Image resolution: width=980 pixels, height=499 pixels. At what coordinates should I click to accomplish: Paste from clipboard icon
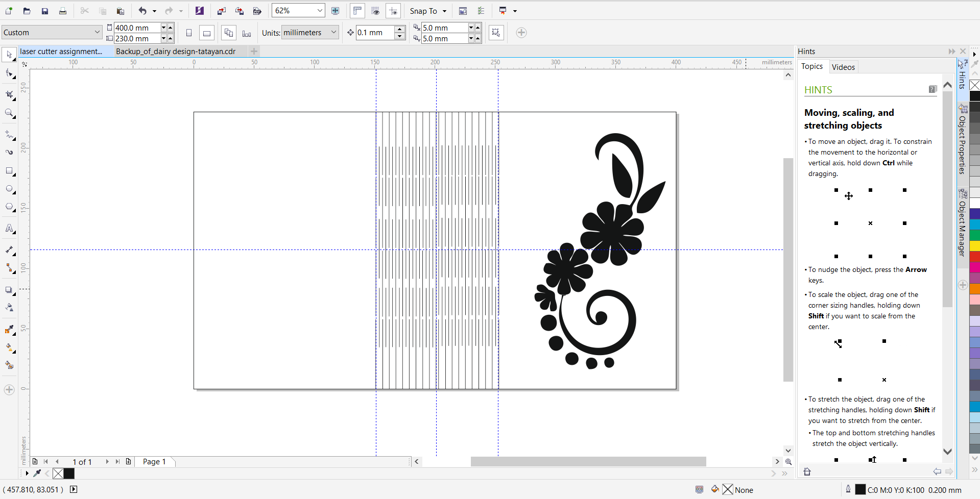121,11
